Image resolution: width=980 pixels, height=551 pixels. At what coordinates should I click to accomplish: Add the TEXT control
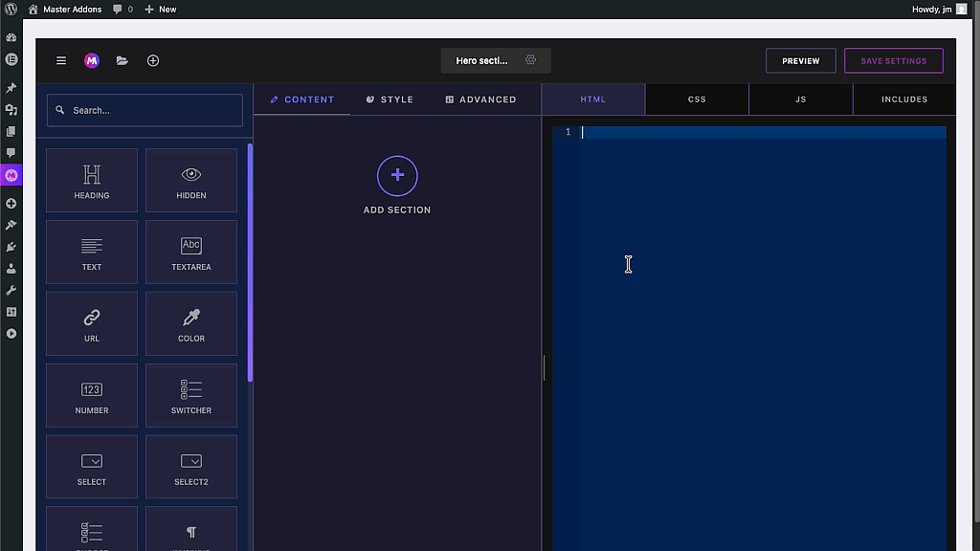pyautogui.click(x=92, y=252)
